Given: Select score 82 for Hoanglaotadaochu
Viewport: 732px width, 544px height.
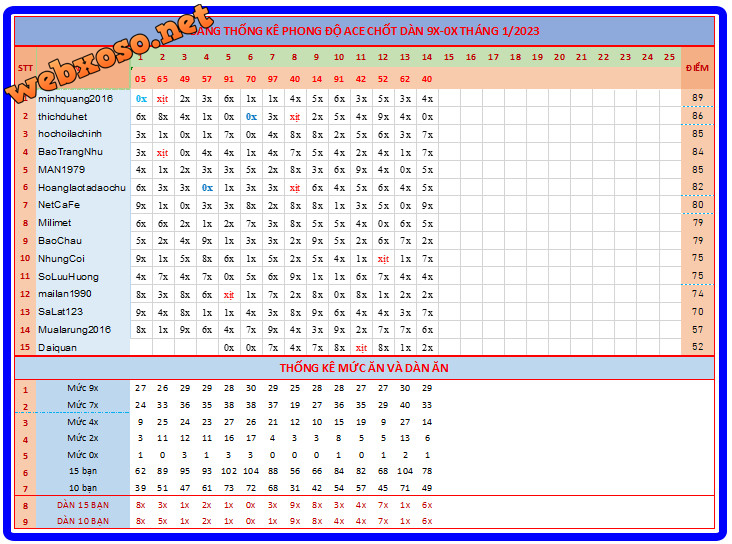Looking at the screenshot, I should [x=697, y=187].
